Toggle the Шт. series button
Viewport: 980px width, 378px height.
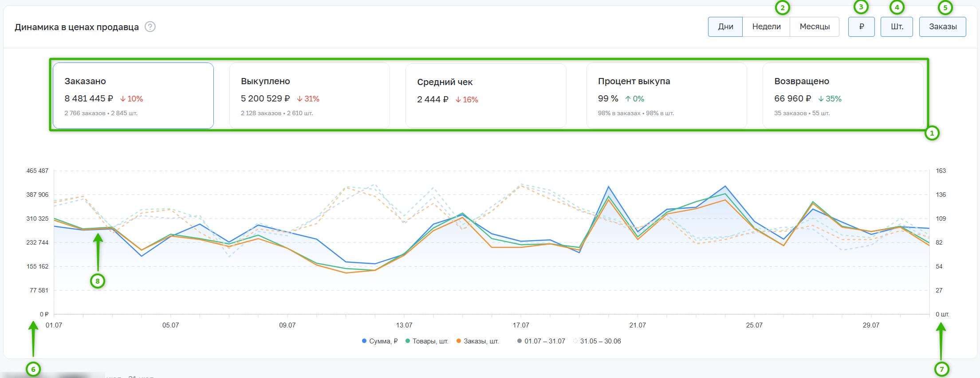click(x=897, y=27)
